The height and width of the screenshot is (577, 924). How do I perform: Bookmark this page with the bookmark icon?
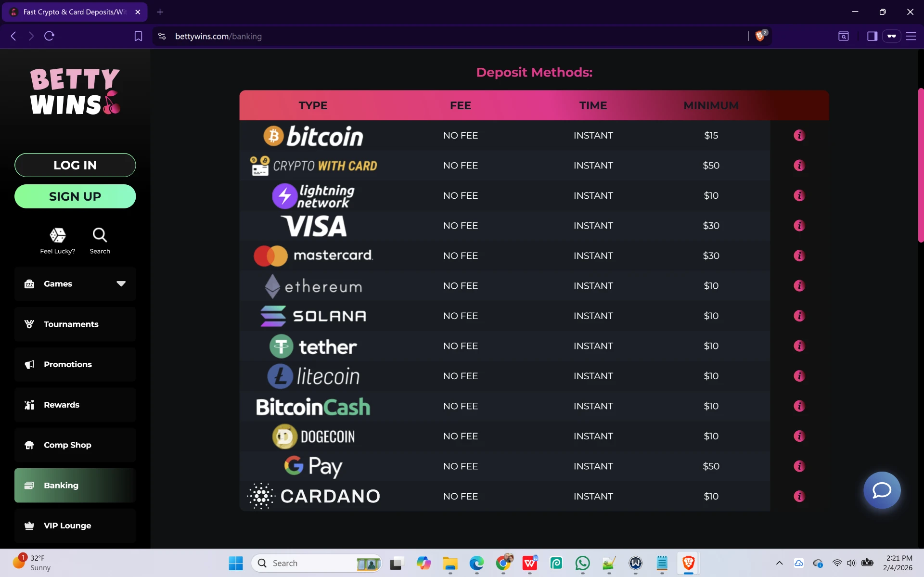coord(138,36)
